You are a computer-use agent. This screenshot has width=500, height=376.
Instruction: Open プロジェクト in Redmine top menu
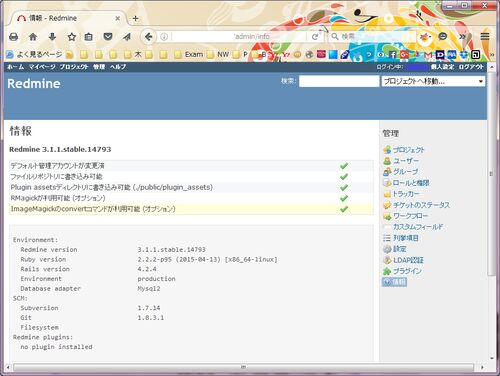(x=74, y=67)
